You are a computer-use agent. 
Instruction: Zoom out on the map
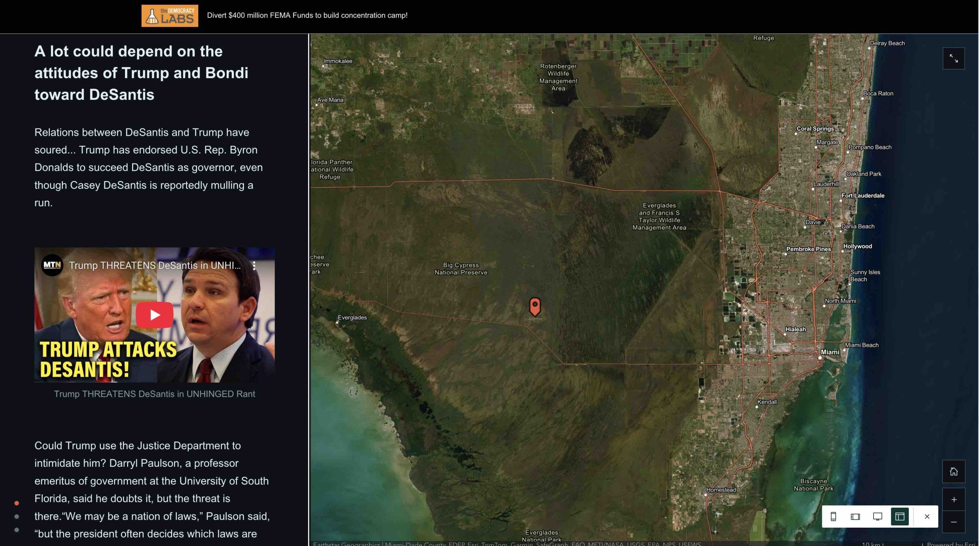click(954, 522)
